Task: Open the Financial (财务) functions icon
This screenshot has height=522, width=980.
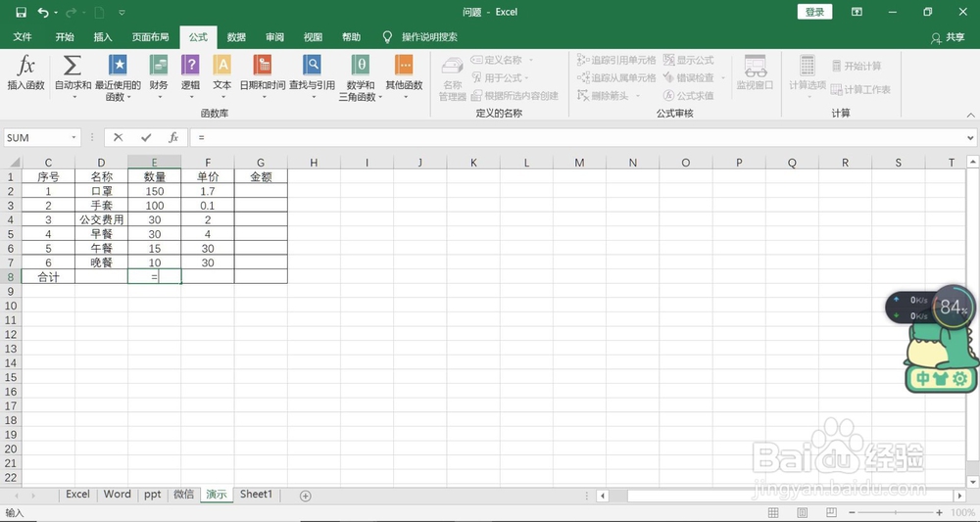Action: 159,66
